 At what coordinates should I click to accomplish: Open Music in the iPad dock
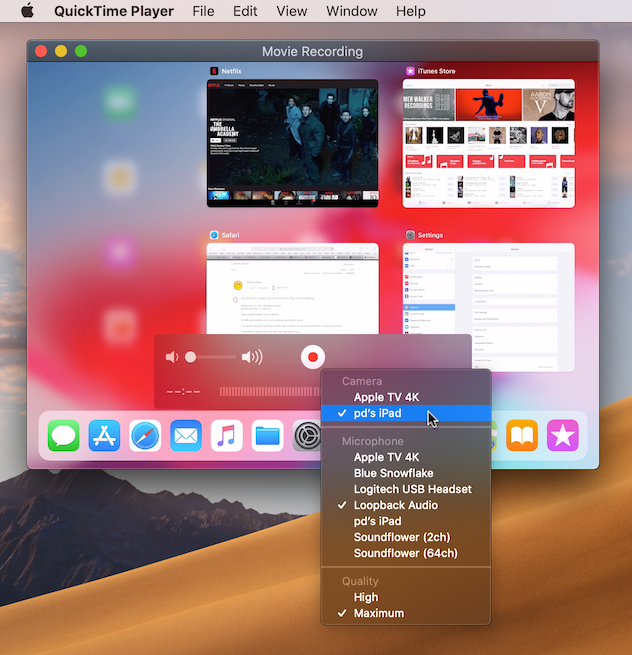[226, 436]
